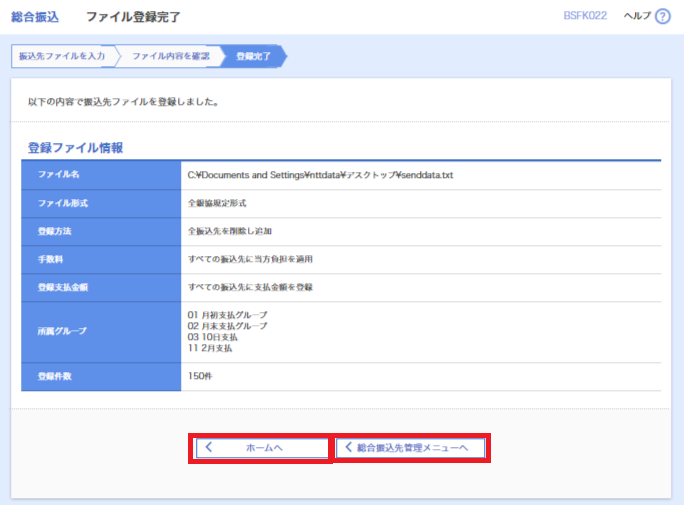This screenshot has height=505, width=684.
Task: Click the 所属グループ row label
Action: pyautogui.click(x=62, y=331)
